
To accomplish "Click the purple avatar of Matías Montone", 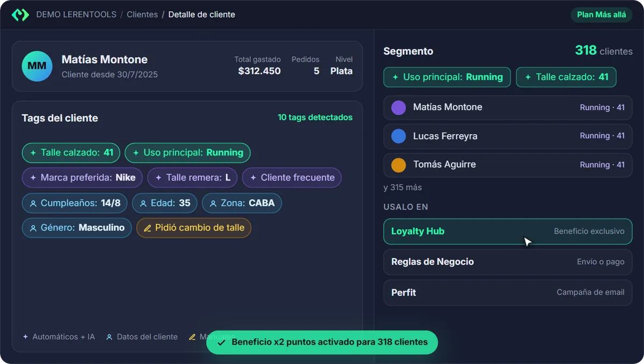I will click(399, 107).
